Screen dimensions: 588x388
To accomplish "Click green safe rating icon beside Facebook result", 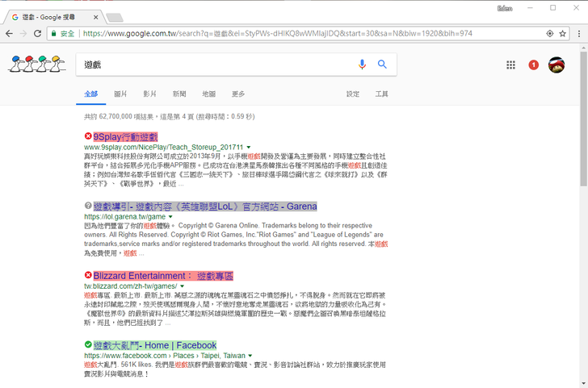I will pyautogui.click(x=88, y=345).
